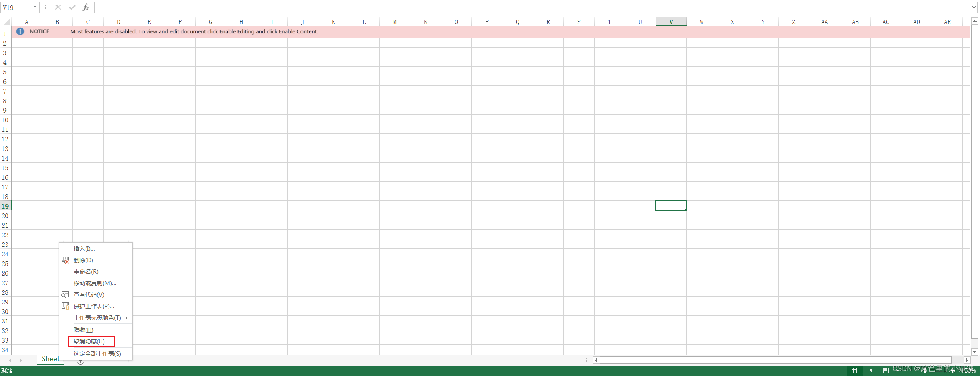Viewport: 980px width, 376px height.
Task: Click the formula bar confirm checkmark icon
Action: coord(72,7)
